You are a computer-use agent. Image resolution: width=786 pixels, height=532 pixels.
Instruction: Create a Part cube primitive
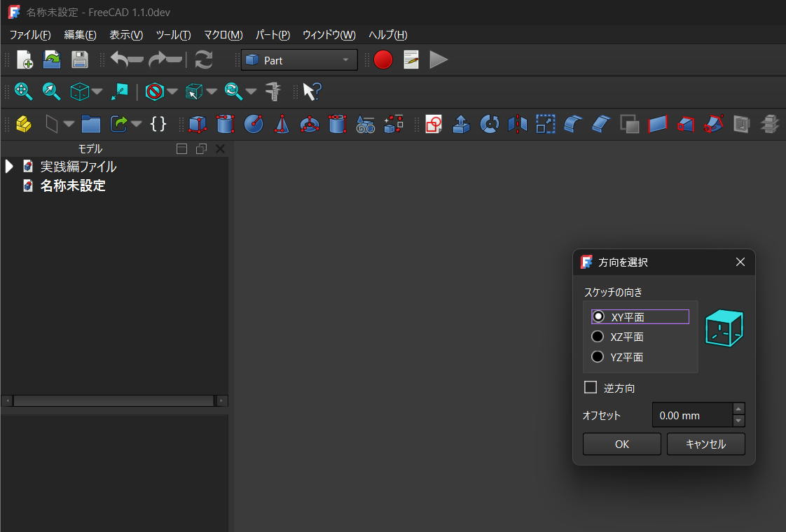(x=198, y=124)
